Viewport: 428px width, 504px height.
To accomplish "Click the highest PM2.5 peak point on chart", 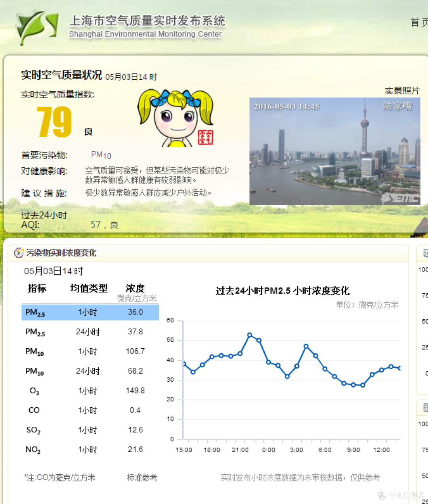I will tap(250, 335).
